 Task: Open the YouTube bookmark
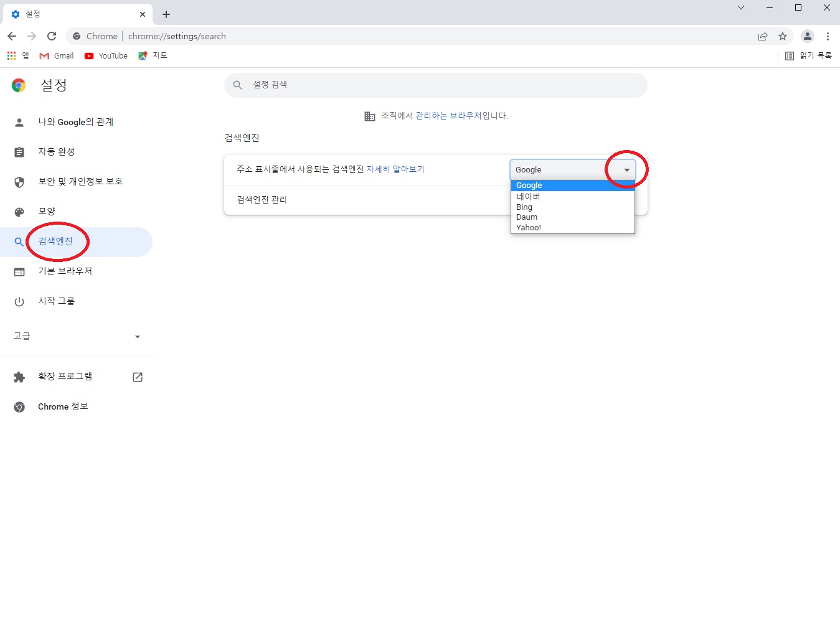[106, 55]
